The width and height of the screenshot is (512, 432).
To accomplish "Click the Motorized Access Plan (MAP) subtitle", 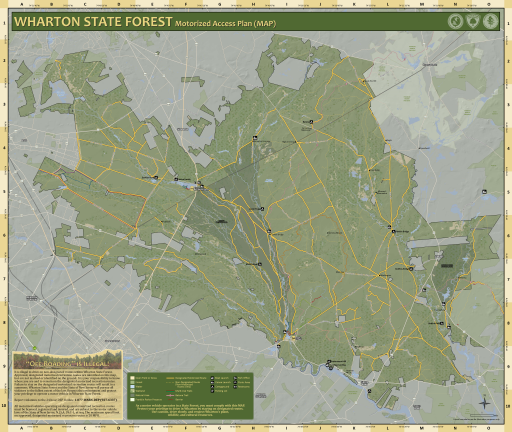I will click(225, 23).
